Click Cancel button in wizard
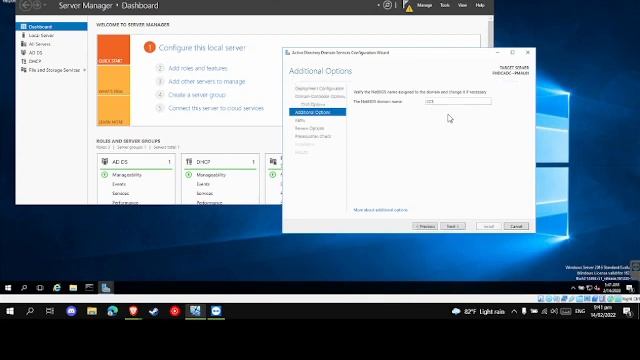The image size is (640, 360). coord(516,226)
